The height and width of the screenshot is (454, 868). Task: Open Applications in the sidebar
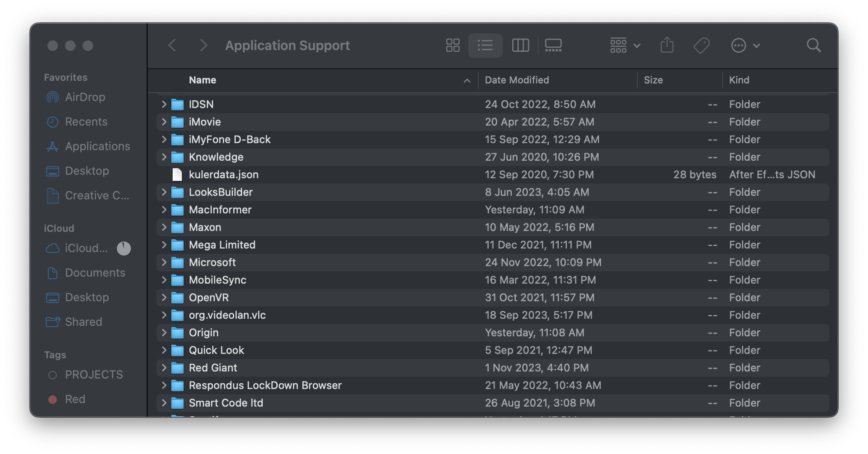coord(97,146)
